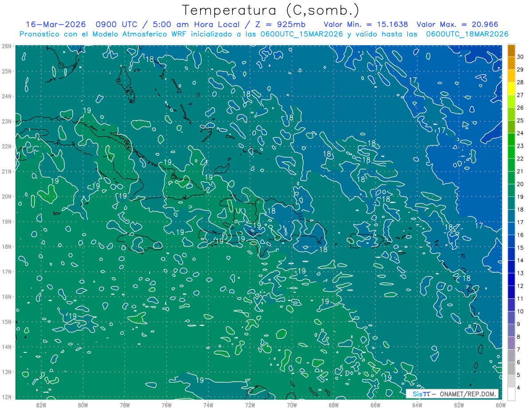Click the purple color bar segment between 8 and 9
532x411 pixels.
(x=512, y=330)
